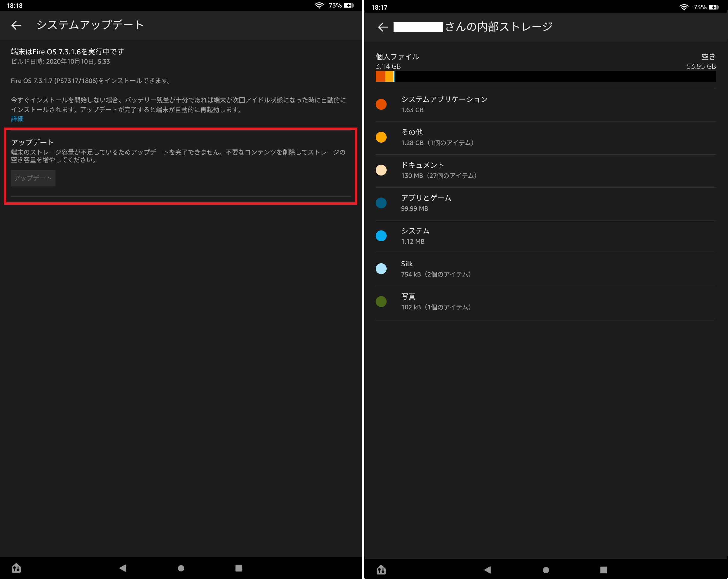Tap the greyed アップデート button
The height and width of the screenshot is (579, 728).
point(33,178)
